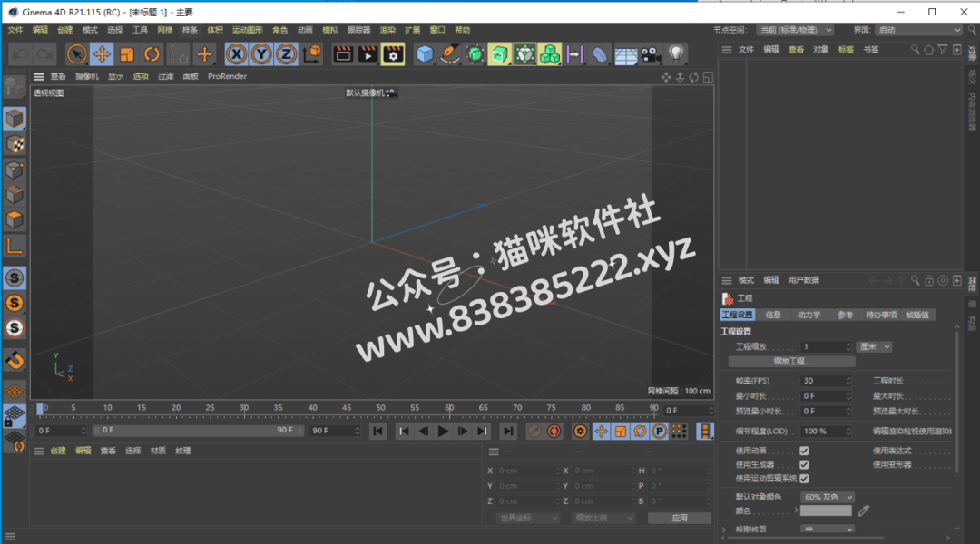Activate the Scale tool in the top toolbar
Viewport: 980px width, 544px height.
(127, 54)
